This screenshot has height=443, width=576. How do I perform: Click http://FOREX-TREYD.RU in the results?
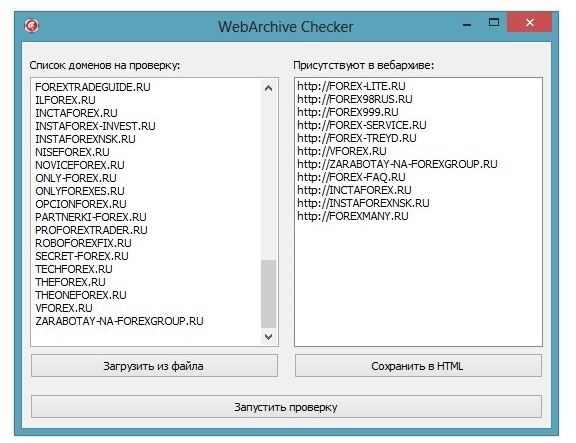click(357, 138)
